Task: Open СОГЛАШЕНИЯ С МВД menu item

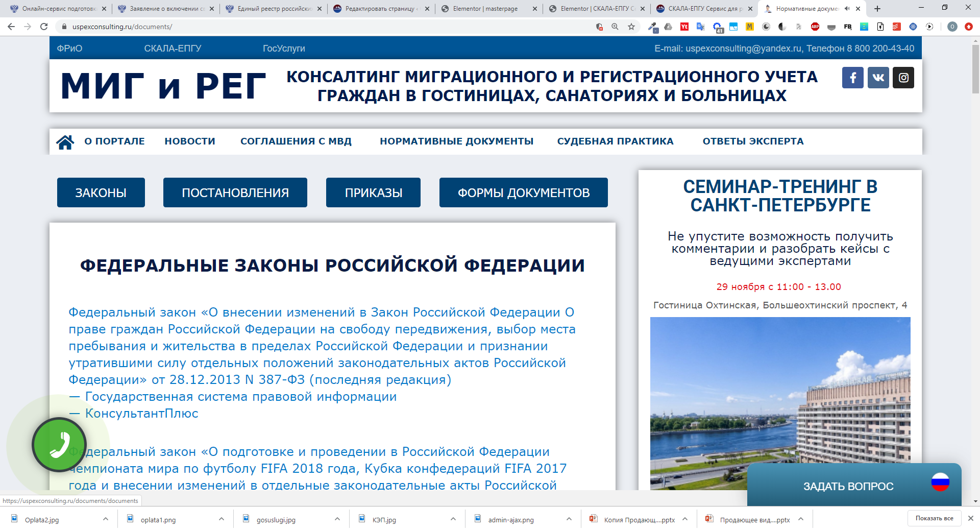Action: tap(296, 141)
